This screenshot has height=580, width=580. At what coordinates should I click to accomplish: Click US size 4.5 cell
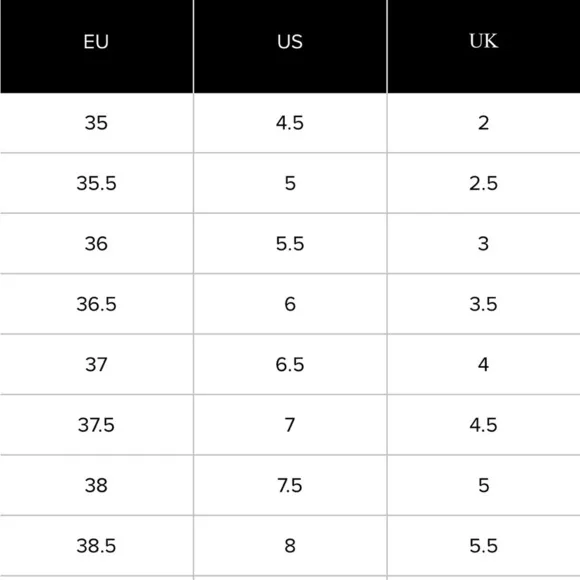click(x=290, y=123)
